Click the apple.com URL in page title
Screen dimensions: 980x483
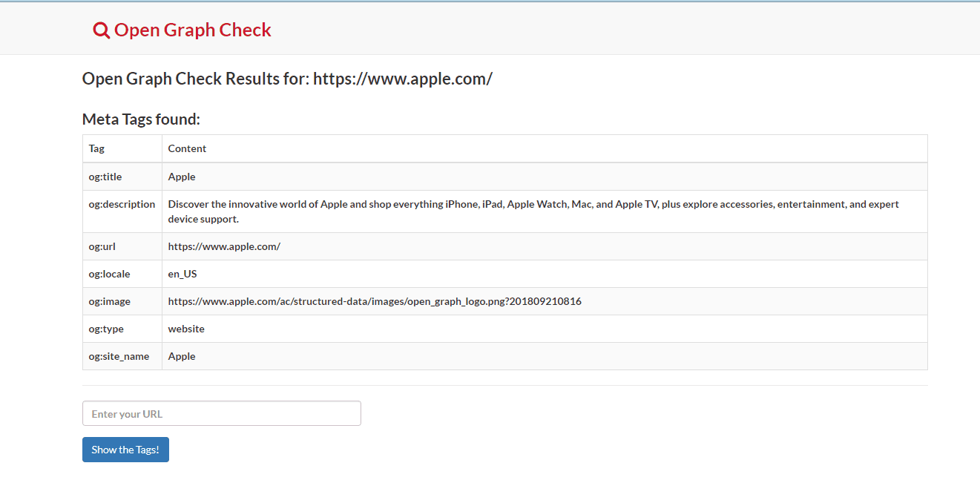404,78
